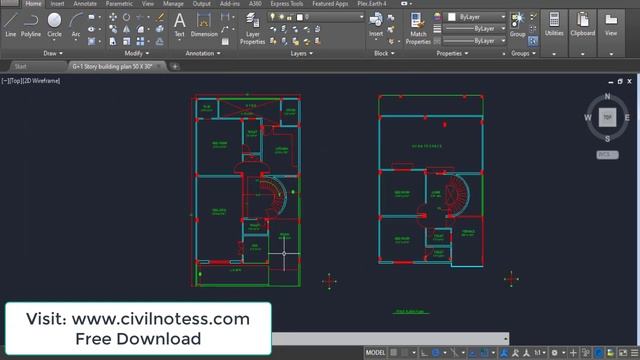Open the lineweight ByLayer dropdown
The width and height of the screenshot is (640, 360).
[475, 29]
